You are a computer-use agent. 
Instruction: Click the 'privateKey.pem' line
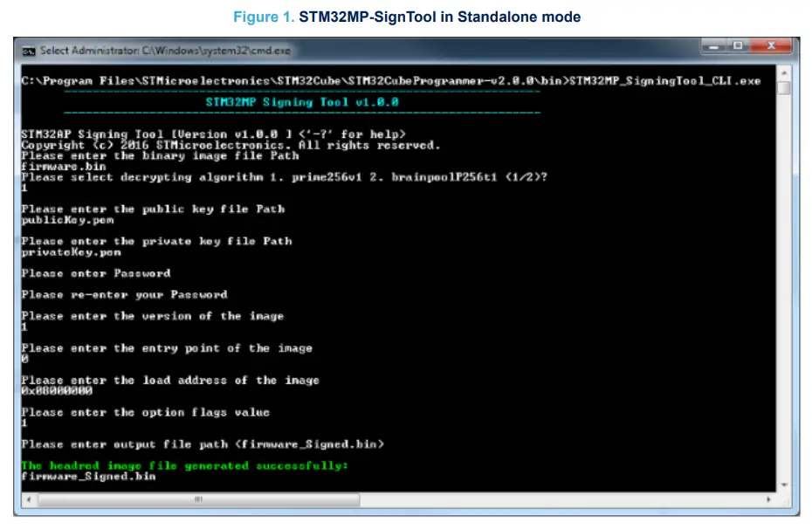[x=71, y=252]
